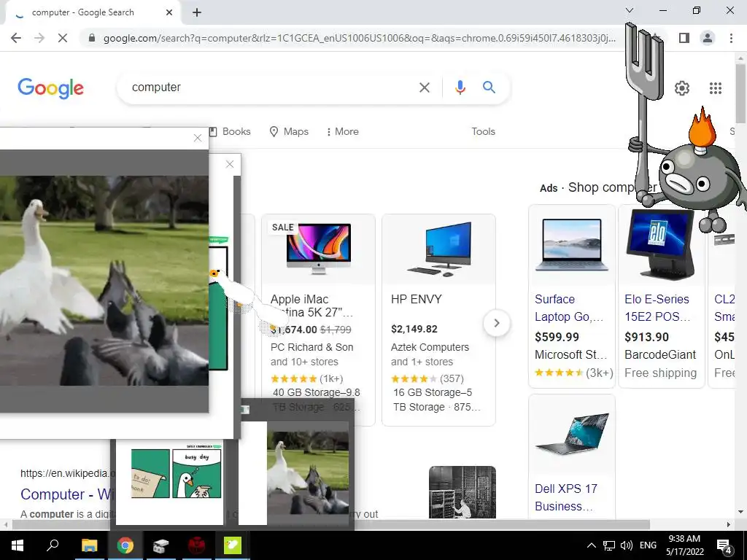Click the red spider taskbar icon

click(197, 545)
